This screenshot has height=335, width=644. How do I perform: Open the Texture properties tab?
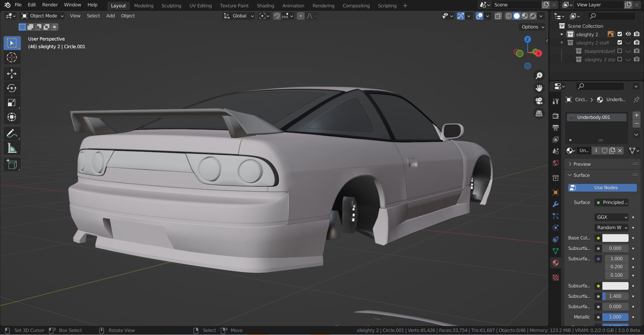pos(556,277)
